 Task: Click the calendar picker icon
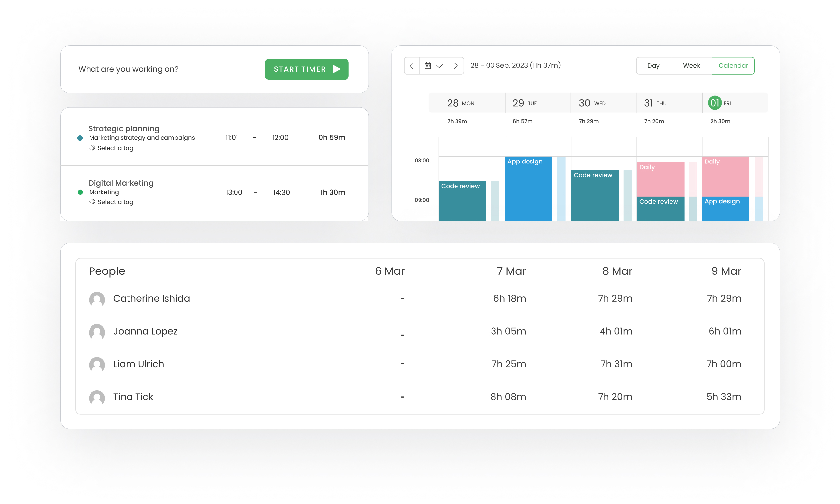(x=428, y=65)
